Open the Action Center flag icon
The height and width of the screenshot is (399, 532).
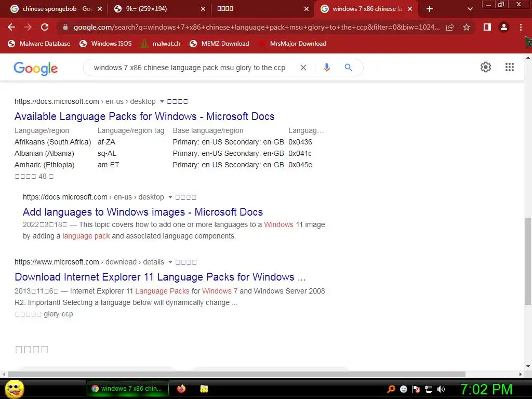click(416, 389)
